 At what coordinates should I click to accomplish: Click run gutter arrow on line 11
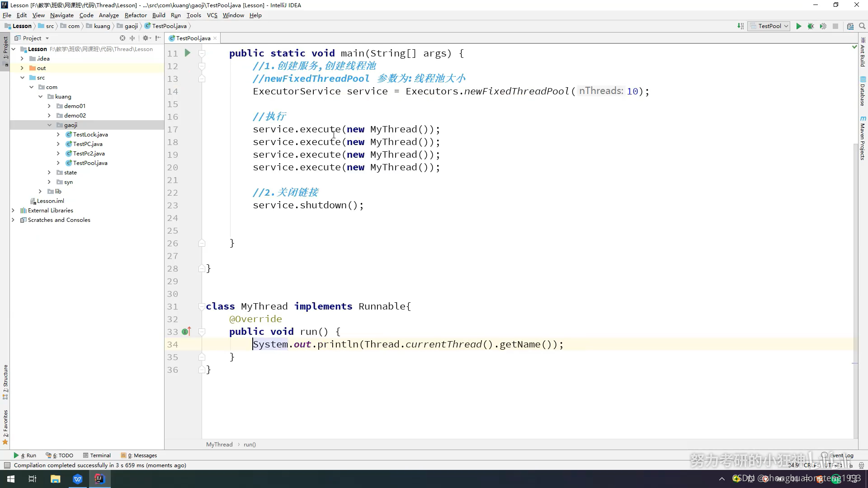(187, 53)
